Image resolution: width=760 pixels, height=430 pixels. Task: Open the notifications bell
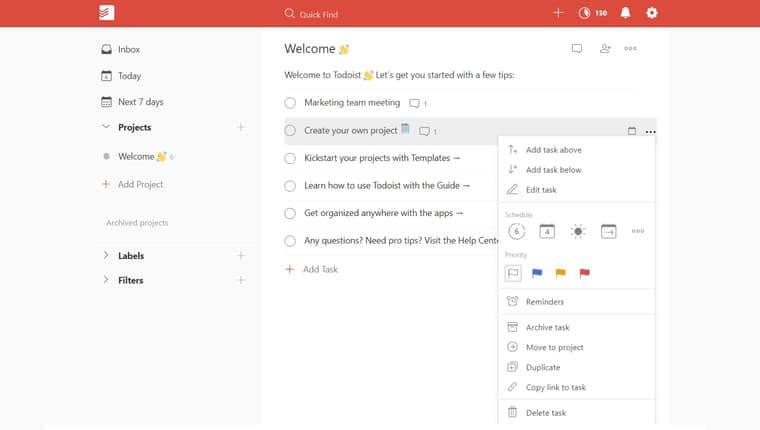pyautogui.click(x=626, y=13)
